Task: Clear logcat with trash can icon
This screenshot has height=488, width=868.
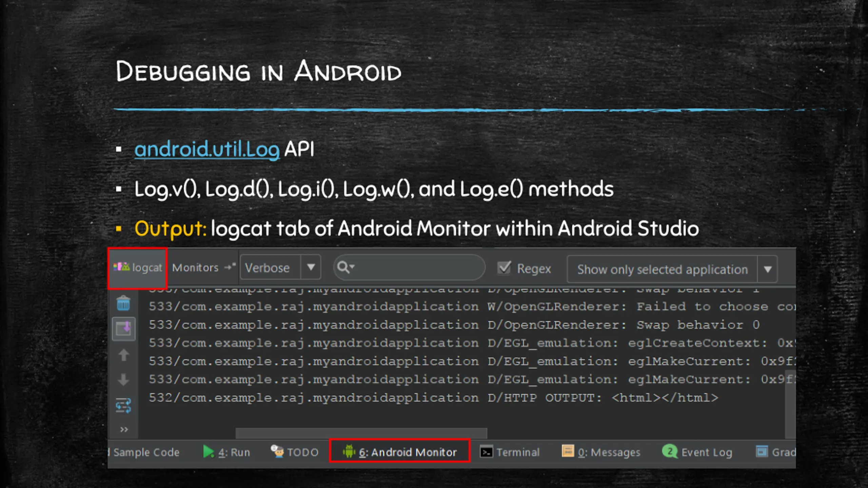Action: [x=123, y=304]
